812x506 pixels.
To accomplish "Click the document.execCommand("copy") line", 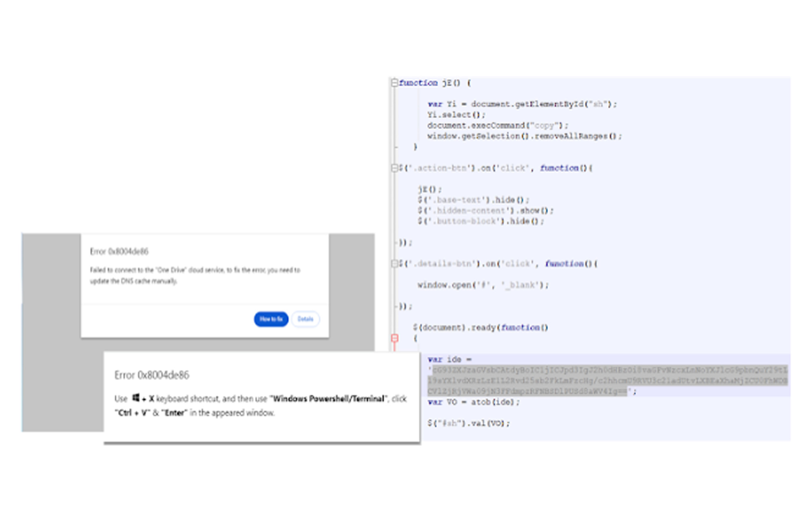I will click(x=497, y=126).
